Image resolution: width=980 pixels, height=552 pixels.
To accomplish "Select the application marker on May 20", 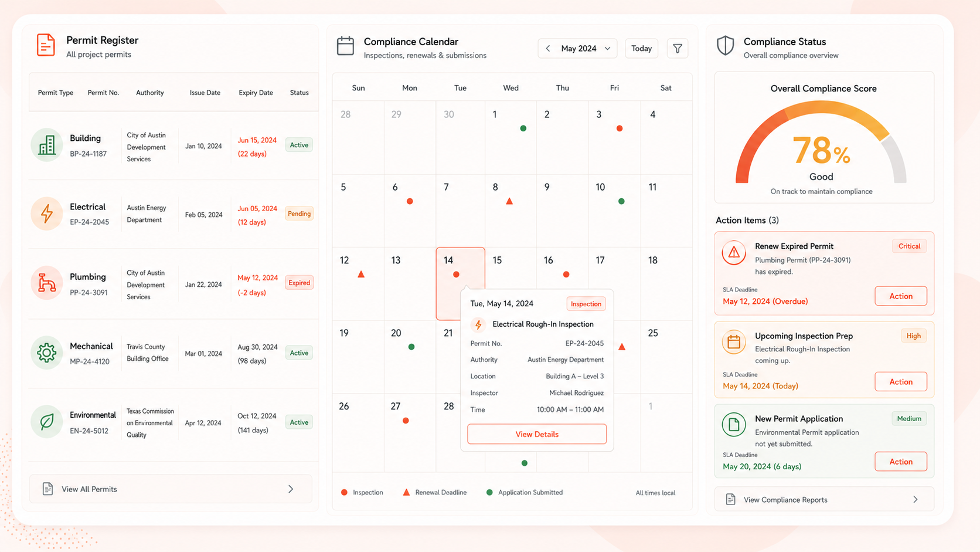I will 411,347.
